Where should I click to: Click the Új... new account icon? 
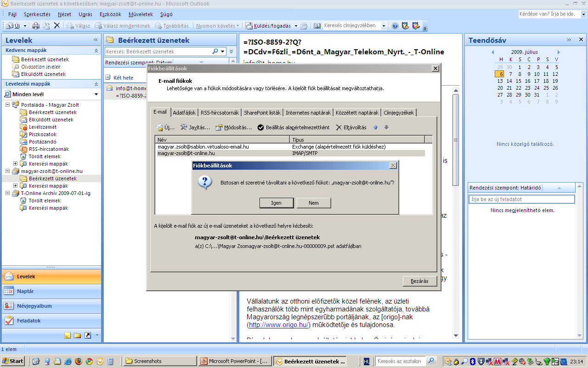[159, 127]
